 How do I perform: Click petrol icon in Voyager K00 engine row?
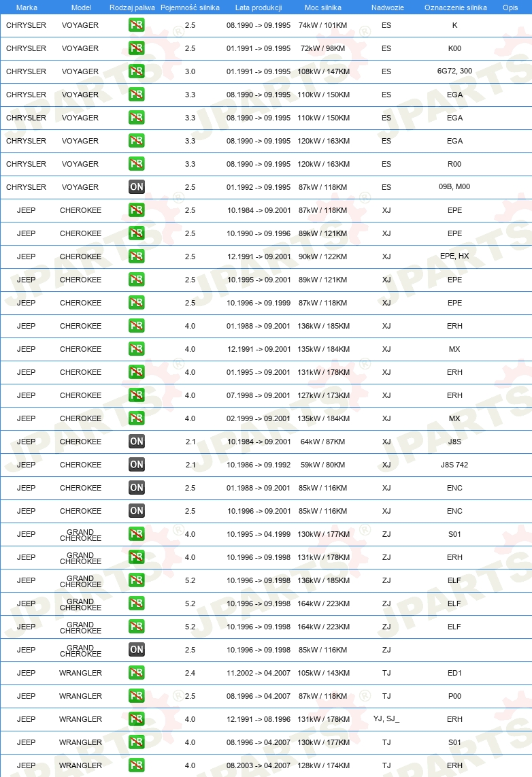click(x=136, y=48)
